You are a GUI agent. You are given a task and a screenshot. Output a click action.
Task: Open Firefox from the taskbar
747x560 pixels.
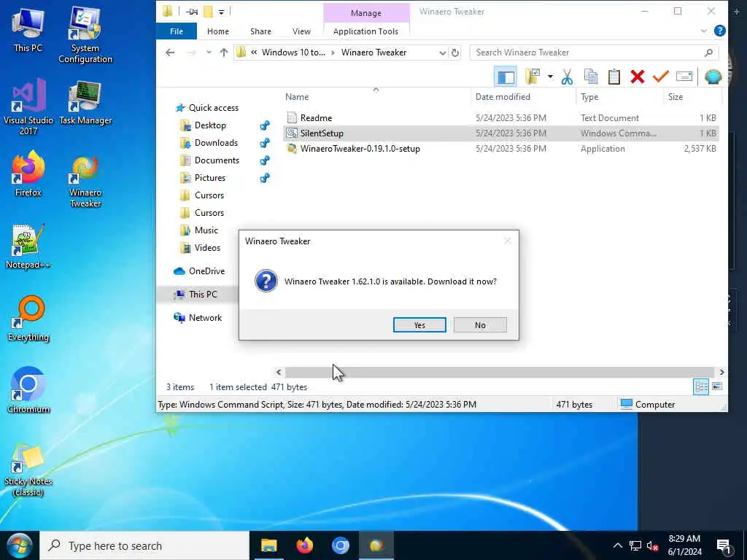pyautogui.click(x=305, y=545)
